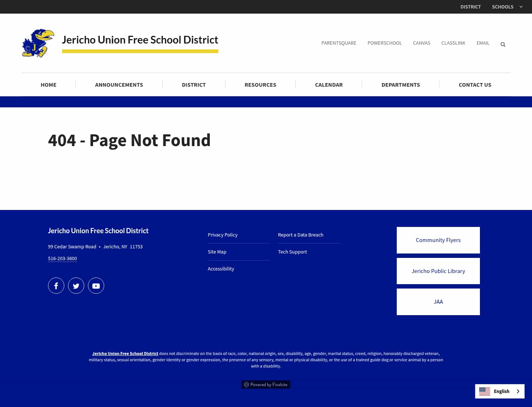This screenshot has height=407, width=532.
Task: Open the Calendar nav item
Action: coord(329,84)
